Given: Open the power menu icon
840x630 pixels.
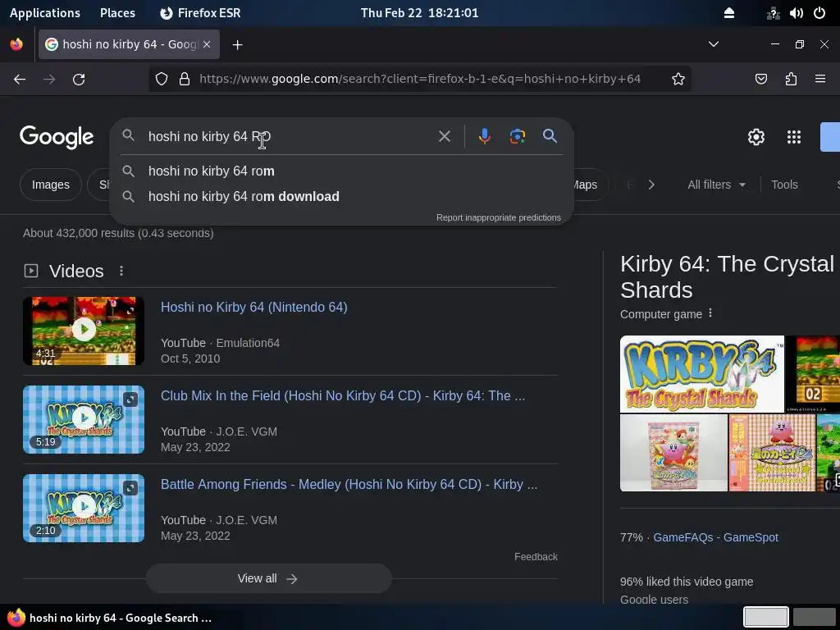Looking at the screenshot, I should (x=819, y=13).
